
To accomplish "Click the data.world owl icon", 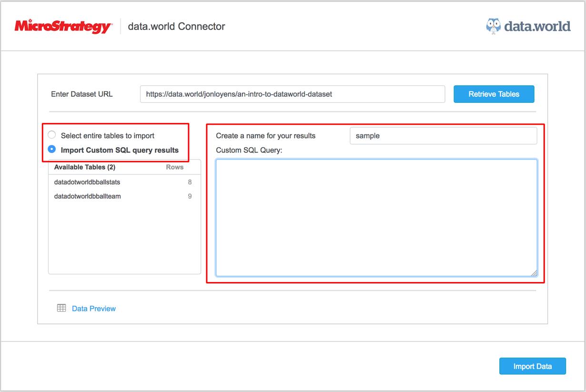I will pyautogui.click(x=493, y=26).
